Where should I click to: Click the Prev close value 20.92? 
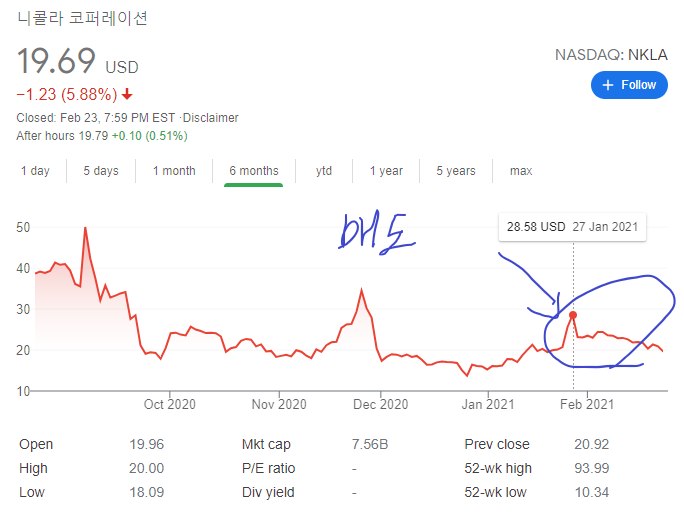pyautogui.click(x=592, y=444)
